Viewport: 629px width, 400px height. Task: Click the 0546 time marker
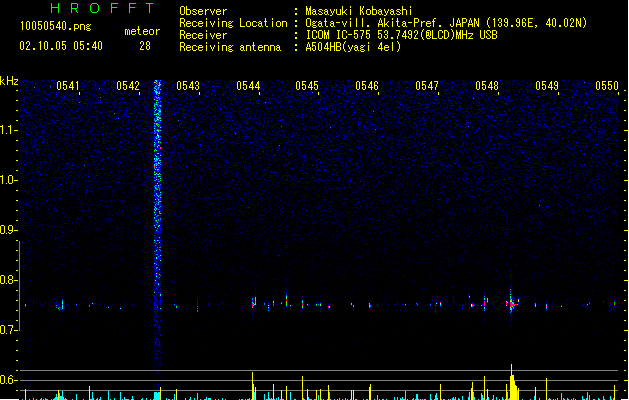pos(367,86)
